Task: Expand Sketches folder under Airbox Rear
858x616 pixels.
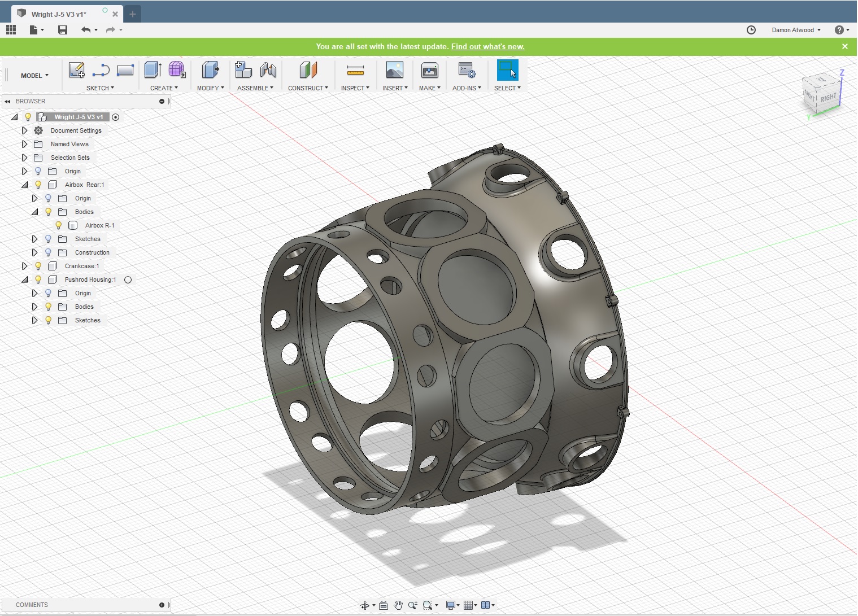Action: pyautogui.click(x=34, y=239)
